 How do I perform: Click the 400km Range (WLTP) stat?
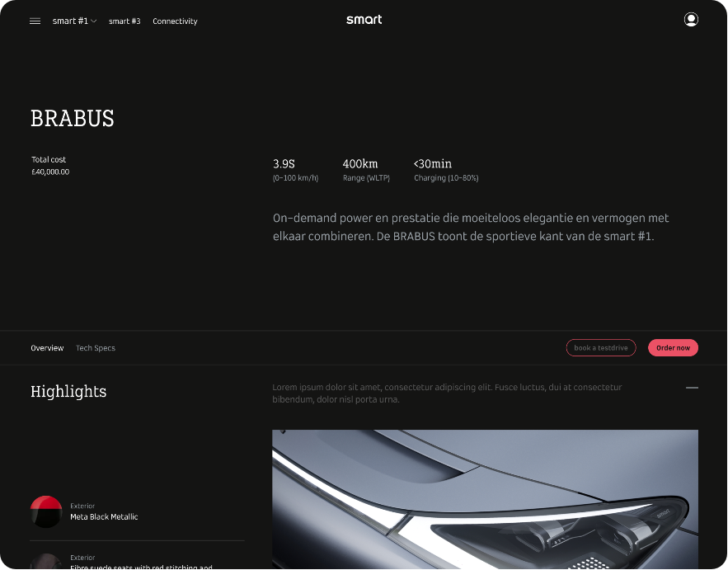(366, 170)
